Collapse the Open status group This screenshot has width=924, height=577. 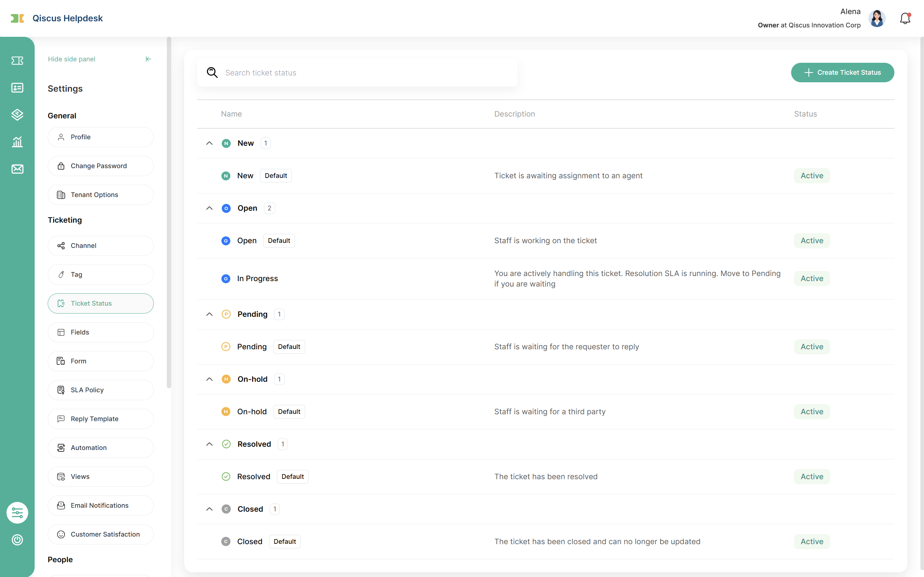pyautogui.click(x=209, y=208)
